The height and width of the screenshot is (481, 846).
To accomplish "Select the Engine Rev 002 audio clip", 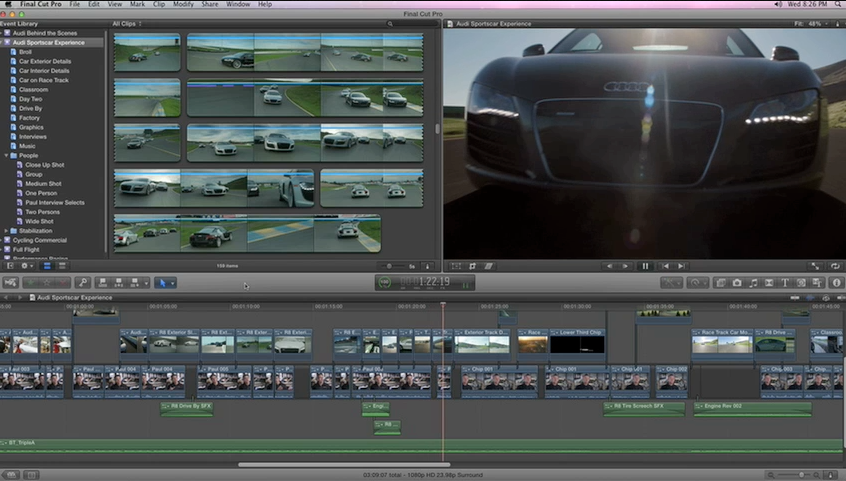I will pos(752,409).
